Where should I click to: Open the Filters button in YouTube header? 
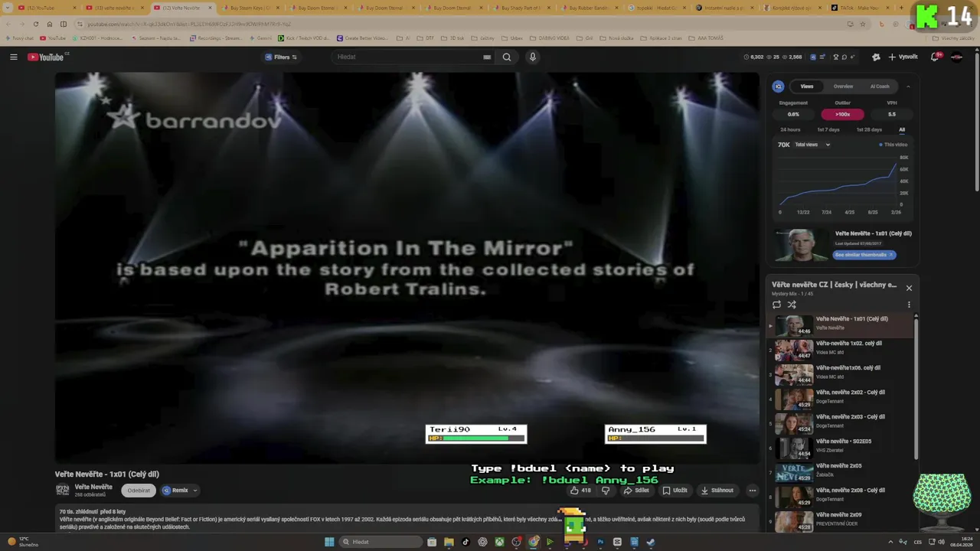[x=282, y=57]
